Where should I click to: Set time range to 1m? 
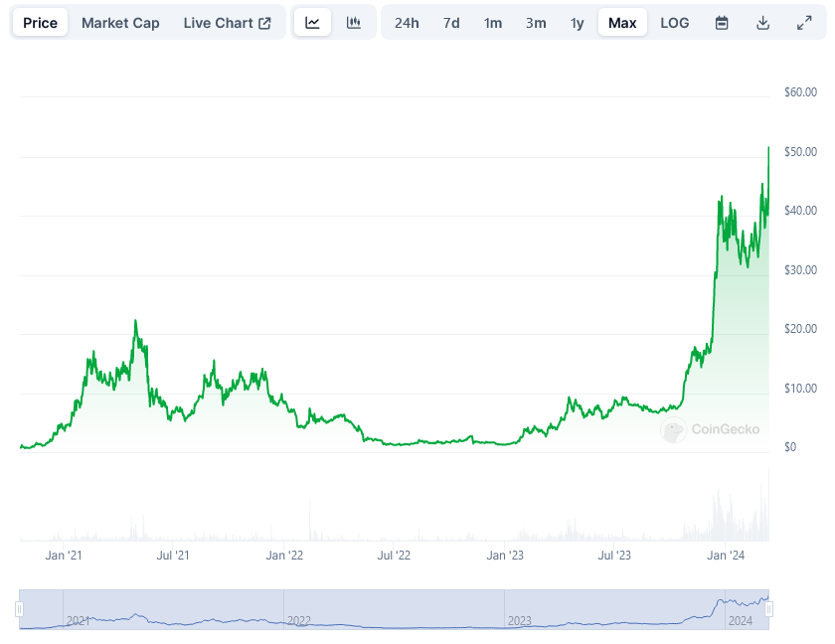493,23
